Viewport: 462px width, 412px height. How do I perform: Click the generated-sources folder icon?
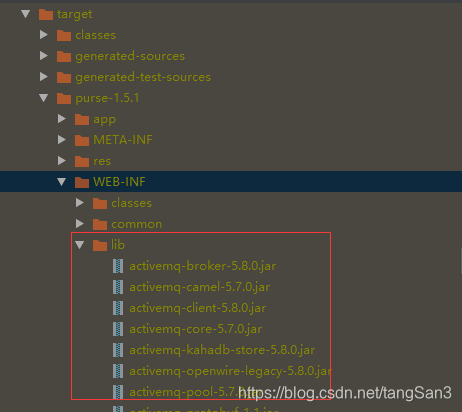coord(64,56)
